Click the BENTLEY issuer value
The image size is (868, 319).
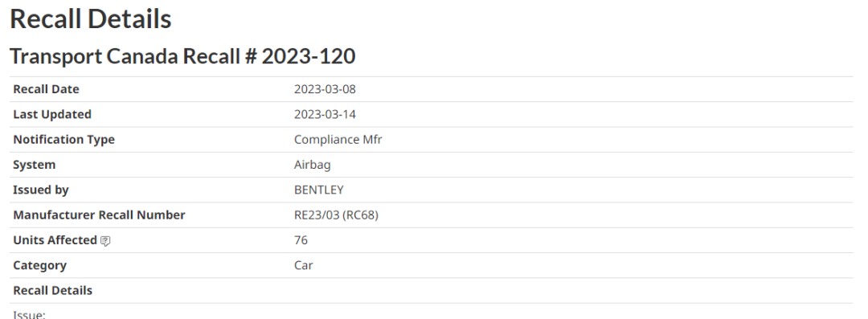click(319, 190)
